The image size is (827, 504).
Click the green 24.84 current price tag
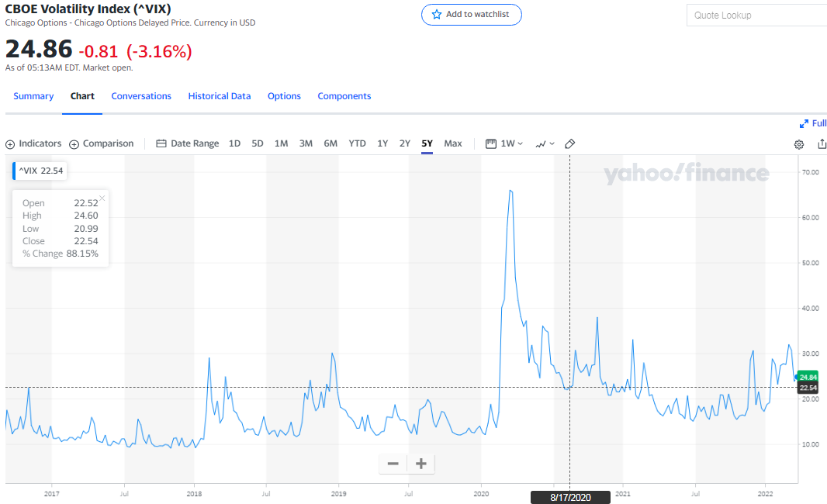point(808,377)
